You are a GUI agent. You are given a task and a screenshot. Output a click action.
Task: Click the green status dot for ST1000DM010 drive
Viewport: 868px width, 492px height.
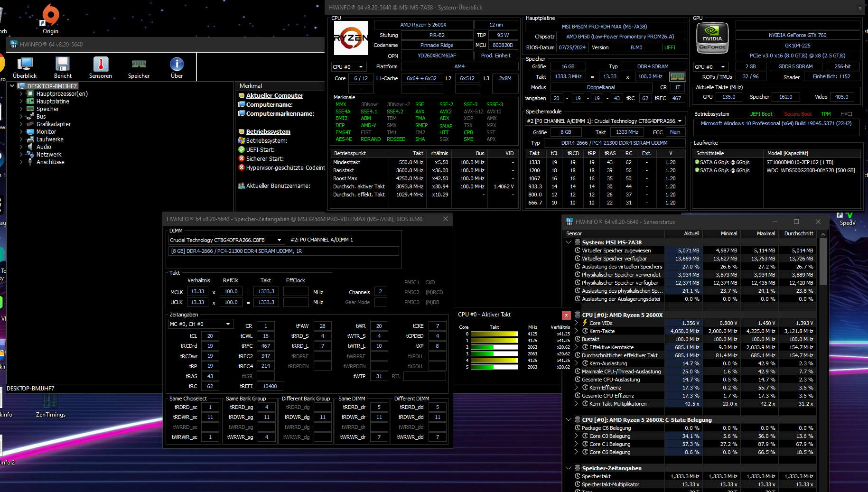pyautogui.click(x=697, y=162)
